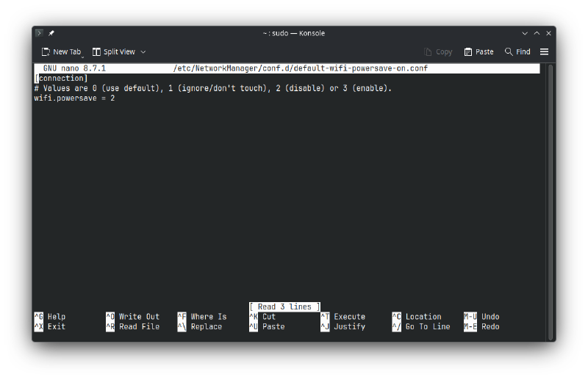Click the ^\ Replace shortcut

(x=200, y=327)
